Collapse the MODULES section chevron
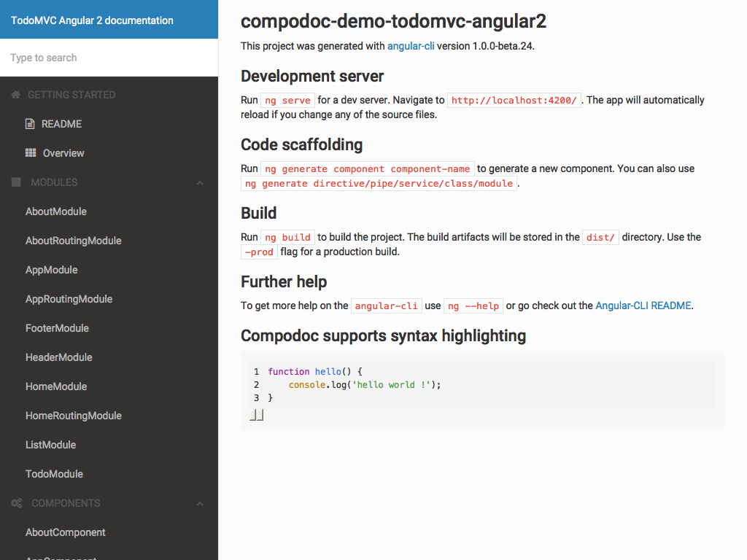This screenshot has width=747, height=560. click(x=200, y=182)
